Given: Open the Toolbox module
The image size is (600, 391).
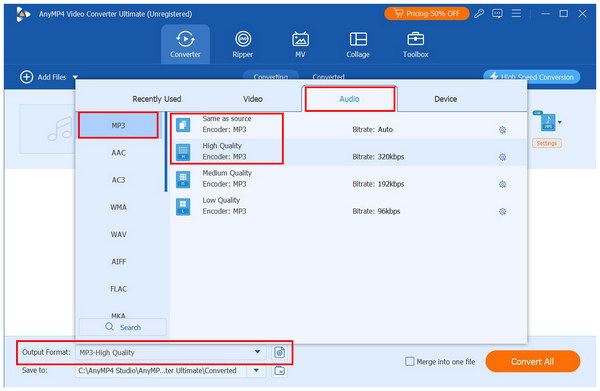Looking at the screenshot, I should (416, 44).
